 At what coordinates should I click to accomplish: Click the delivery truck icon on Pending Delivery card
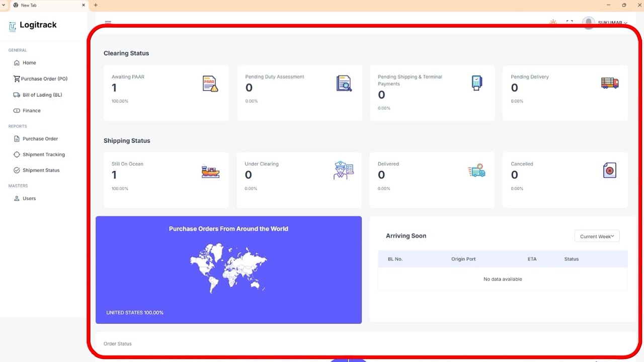click(x=609, y=83)
